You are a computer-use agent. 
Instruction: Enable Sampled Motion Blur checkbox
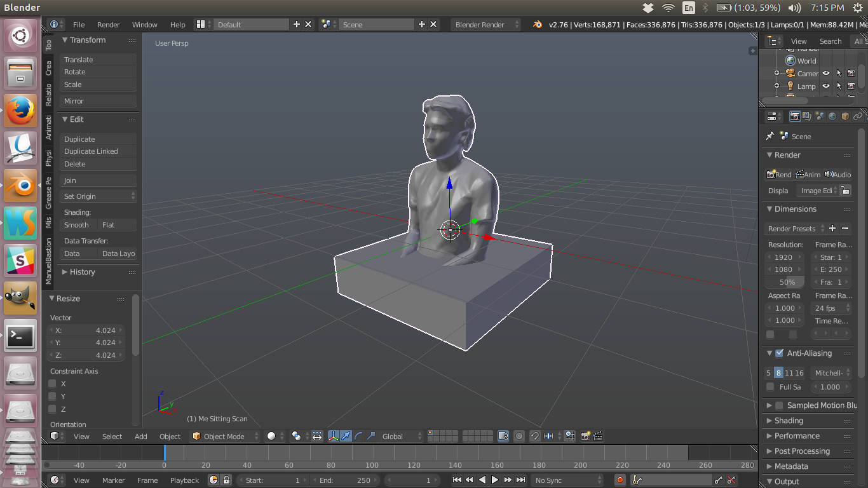point(779,405)
